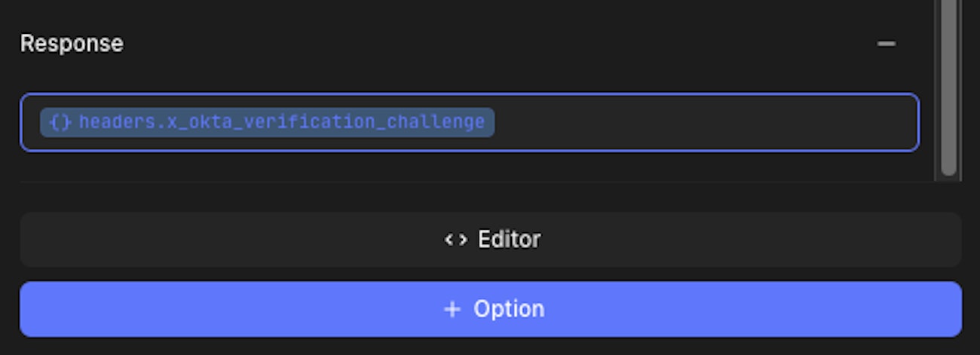Click the right edge of the blue Option button
The width and height of the screenshot is (980, 355).
[948, 309]
